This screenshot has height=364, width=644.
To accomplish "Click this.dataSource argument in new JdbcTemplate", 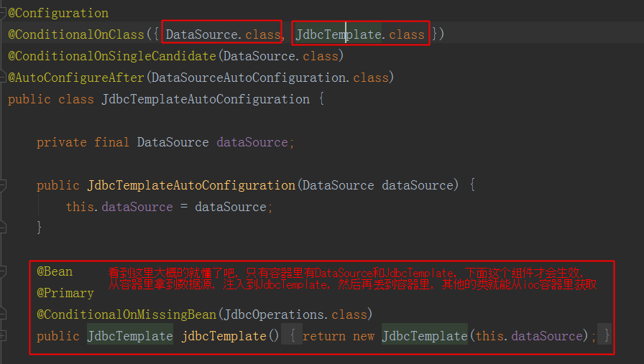I will pyautogui.click(x=529, y=336).
